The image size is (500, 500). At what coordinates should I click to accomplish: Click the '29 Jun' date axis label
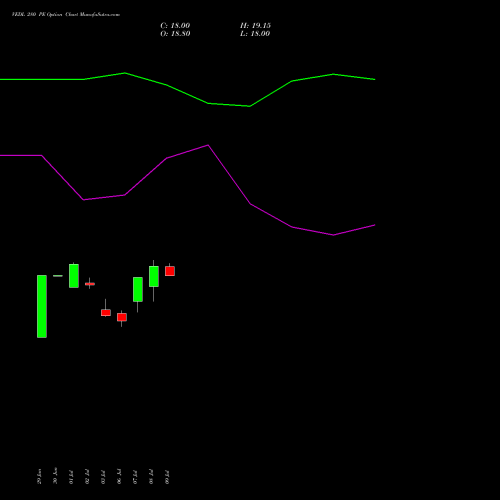coord(39,476)
